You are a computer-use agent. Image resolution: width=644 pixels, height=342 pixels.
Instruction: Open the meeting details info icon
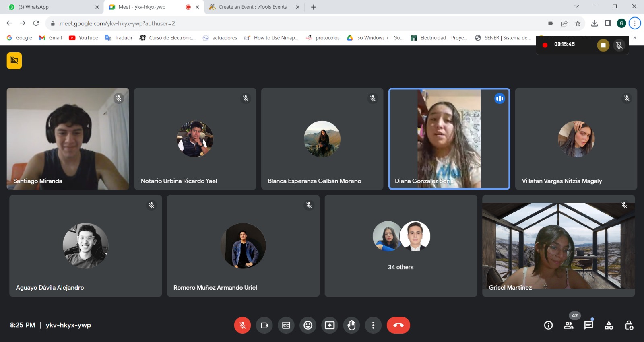tap(548, 325)
